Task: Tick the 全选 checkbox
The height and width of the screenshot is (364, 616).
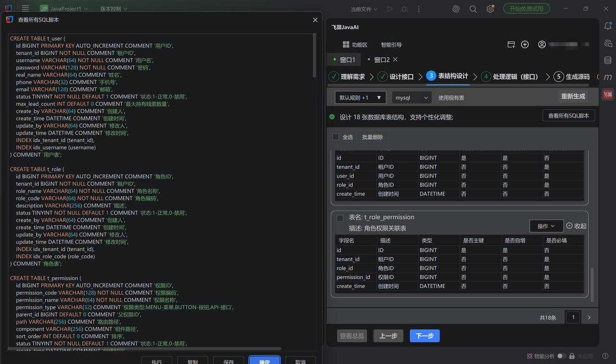Action: (336, 137)
